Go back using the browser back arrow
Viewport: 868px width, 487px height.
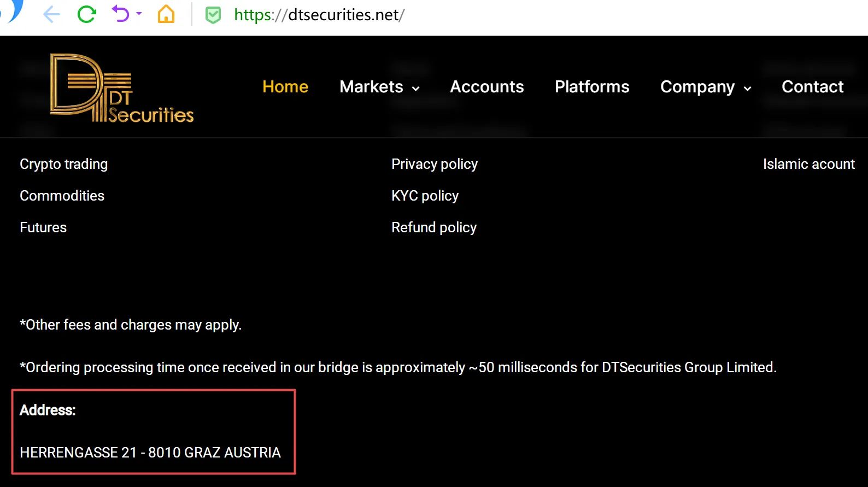(x=51, y=14)
